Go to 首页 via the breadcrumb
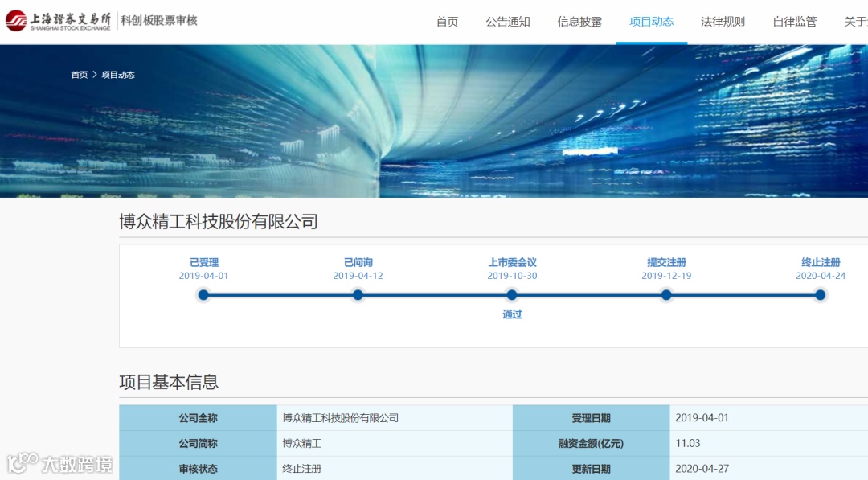Screen dimensions: 868x480 pos(79,75)
